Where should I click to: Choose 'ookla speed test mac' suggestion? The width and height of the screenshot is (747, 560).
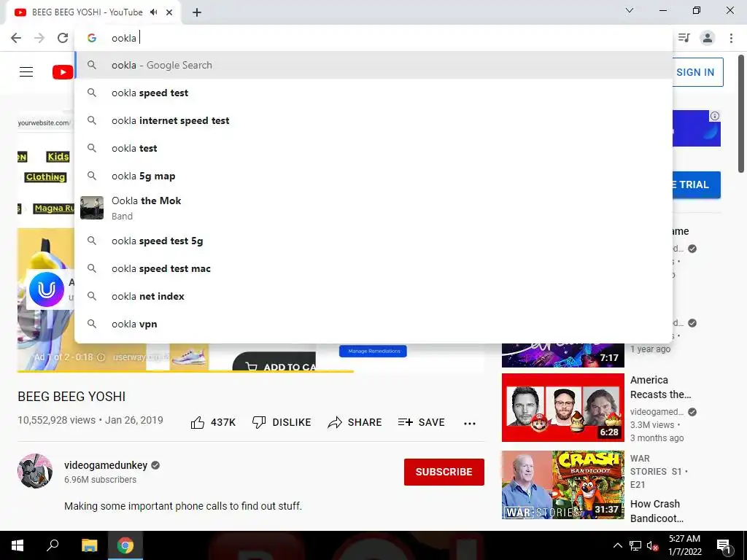coord(374,268)
